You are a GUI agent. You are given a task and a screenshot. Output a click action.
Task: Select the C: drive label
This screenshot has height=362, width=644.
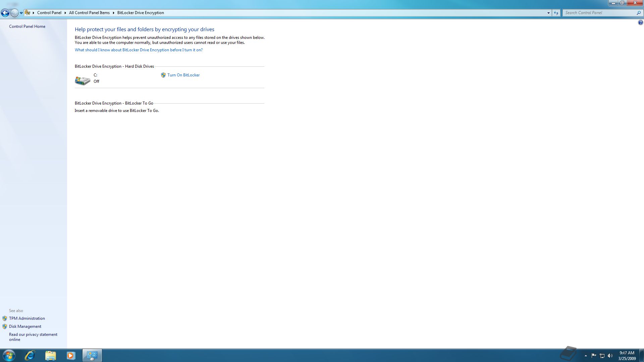coord(95,75)
